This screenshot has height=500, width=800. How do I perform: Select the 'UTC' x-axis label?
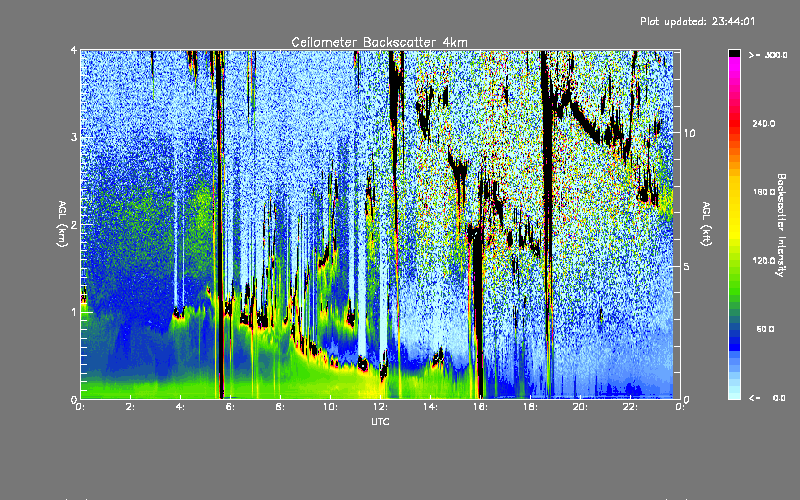[380, 421]
